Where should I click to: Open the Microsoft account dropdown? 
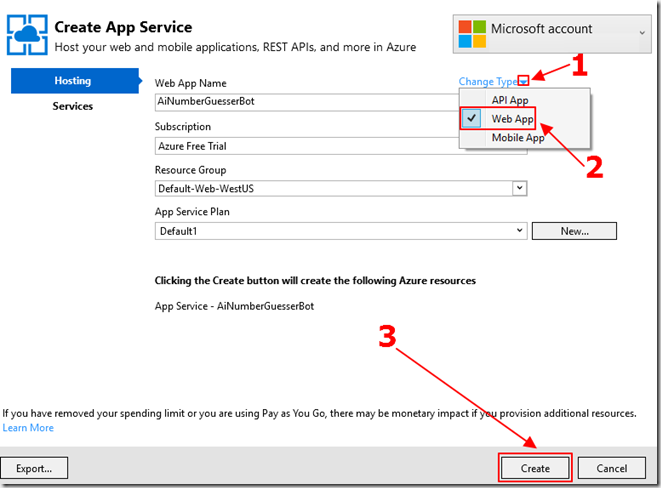click(552, 34)
